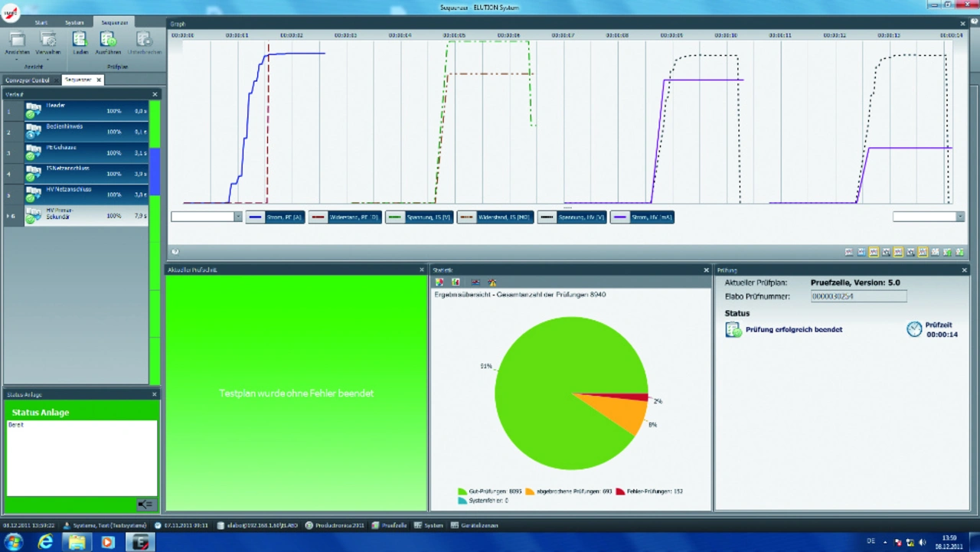Close the Aktueller Prüfschritt panel
Image resolution: width=980 pixels, height=552 pixels.
coord(421,269)
